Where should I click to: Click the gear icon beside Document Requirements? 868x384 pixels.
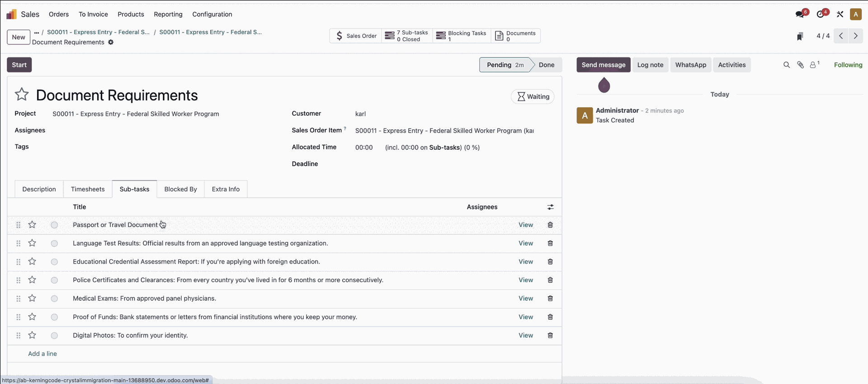(x=111, y=42)
